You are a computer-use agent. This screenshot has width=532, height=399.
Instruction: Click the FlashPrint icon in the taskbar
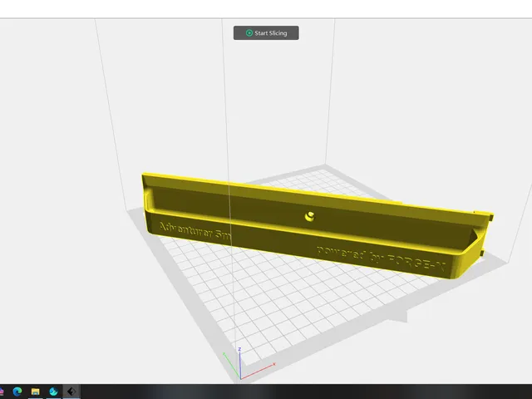click(71, 392)
